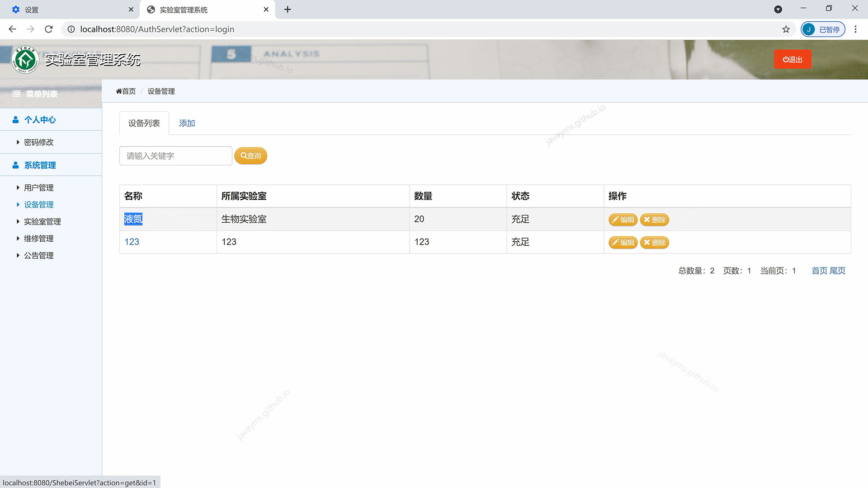The image size is (868, 488).
Task: Click the pencil edit icon for 液氮 row
Action: tap(616, 220)
